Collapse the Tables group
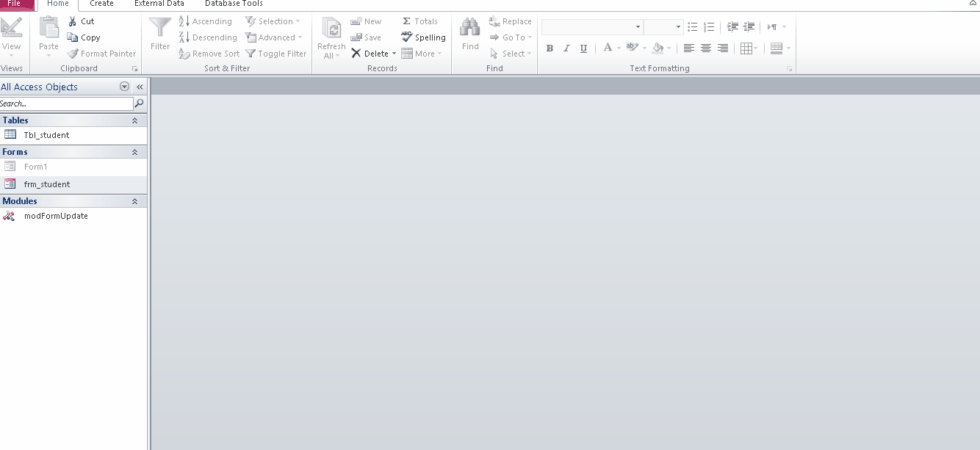 134,120
